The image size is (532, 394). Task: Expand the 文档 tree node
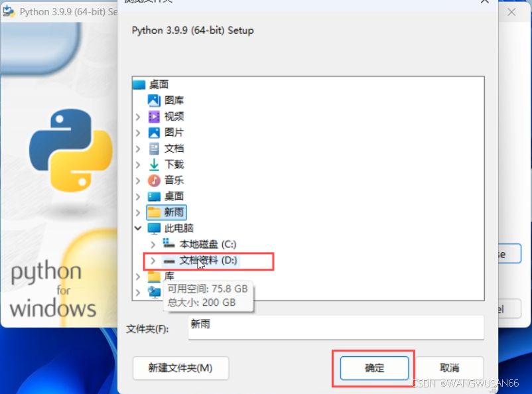tap(138, 149)
